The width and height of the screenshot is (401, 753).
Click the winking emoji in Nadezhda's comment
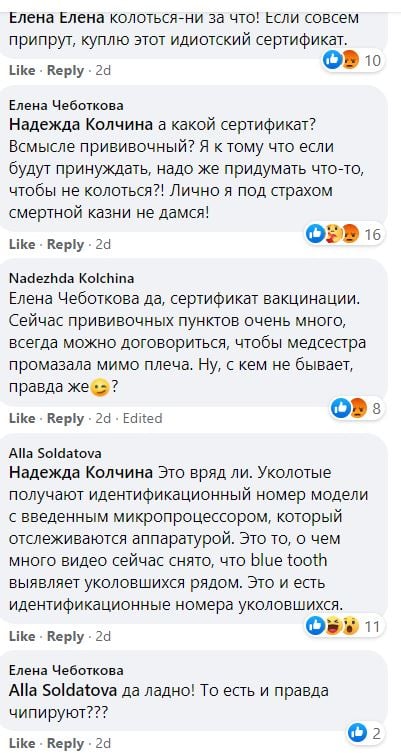click(101, 388)
